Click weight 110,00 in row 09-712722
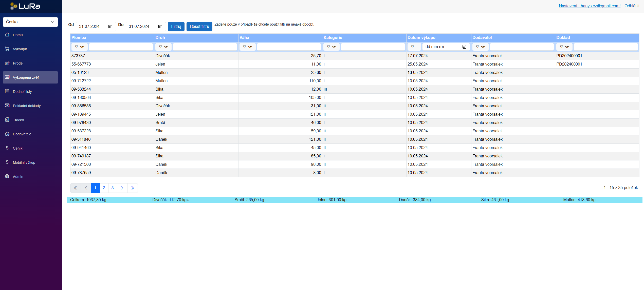 click(x=315, y=81)
